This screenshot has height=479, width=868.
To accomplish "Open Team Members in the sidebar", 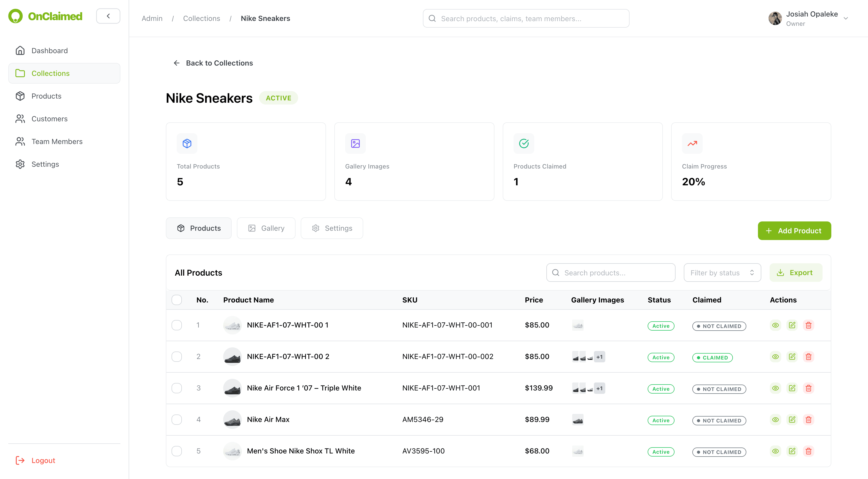I will tap(57, 141).
